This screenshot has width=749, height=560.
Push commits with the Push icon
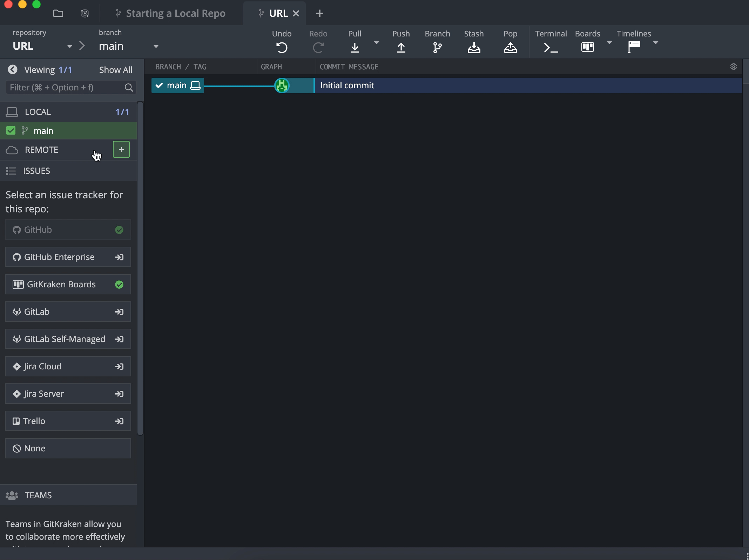[x=401, y=47]
